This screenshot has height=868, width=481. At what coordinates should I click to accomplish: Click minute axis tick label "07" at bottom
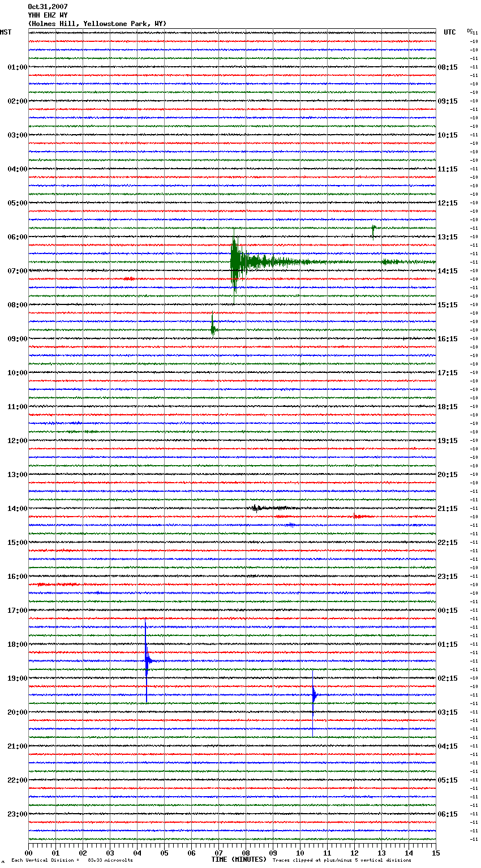219,853
